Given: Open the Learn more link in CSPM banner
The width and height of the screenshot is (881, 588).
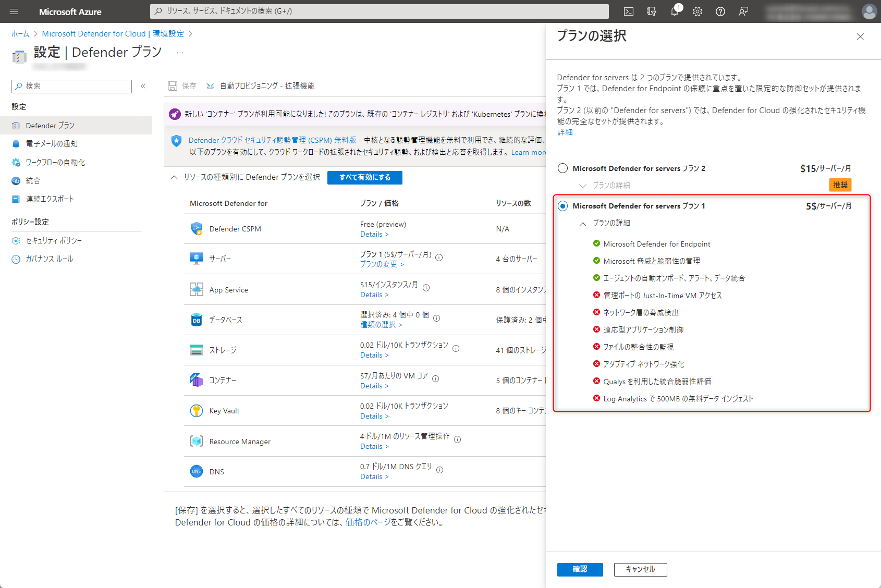Looking at the screenshot, I should point(529,152).
